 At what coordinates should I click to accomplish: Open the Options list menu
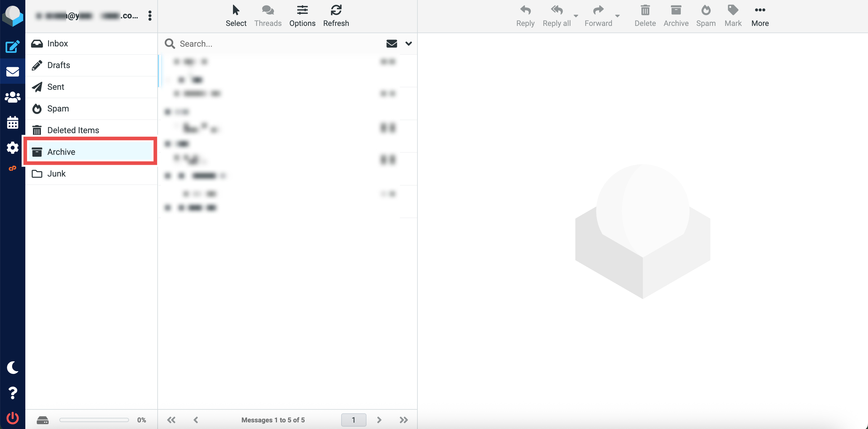coord(302,15)
